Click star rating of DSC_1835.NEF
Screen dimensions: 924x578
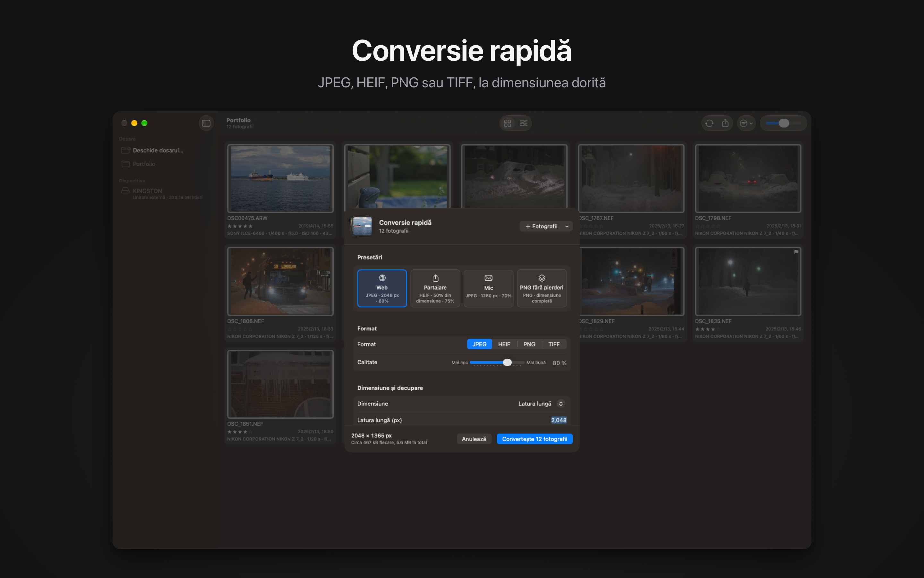click(x=707, y=329)
